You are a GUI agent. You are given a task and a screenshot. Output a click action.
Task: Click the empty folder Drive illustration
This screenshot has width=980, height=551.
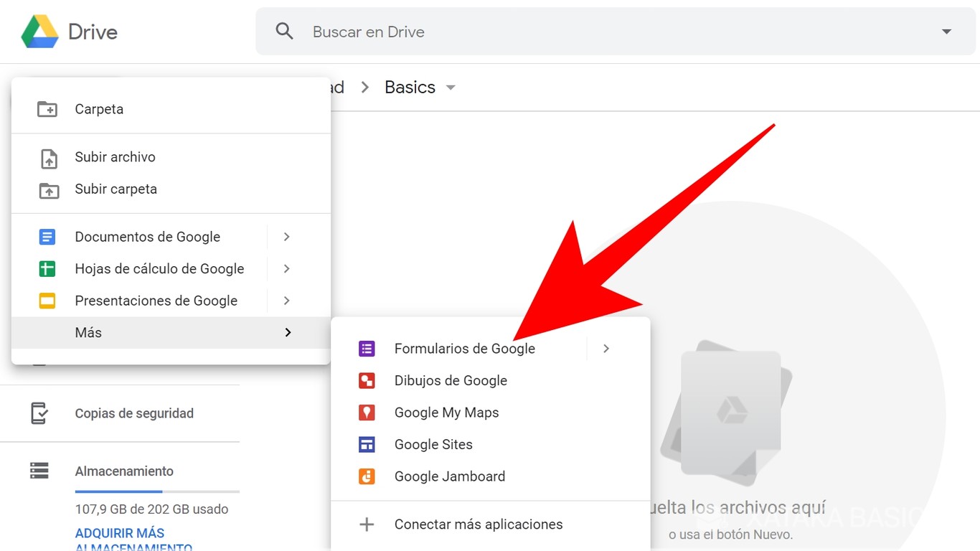726,414
